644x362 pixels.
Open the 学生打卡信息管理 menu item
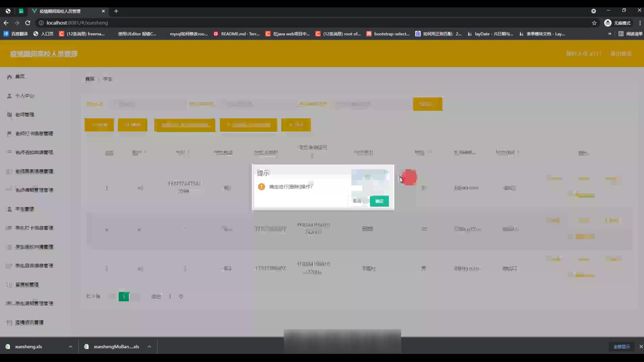(34, 228)
